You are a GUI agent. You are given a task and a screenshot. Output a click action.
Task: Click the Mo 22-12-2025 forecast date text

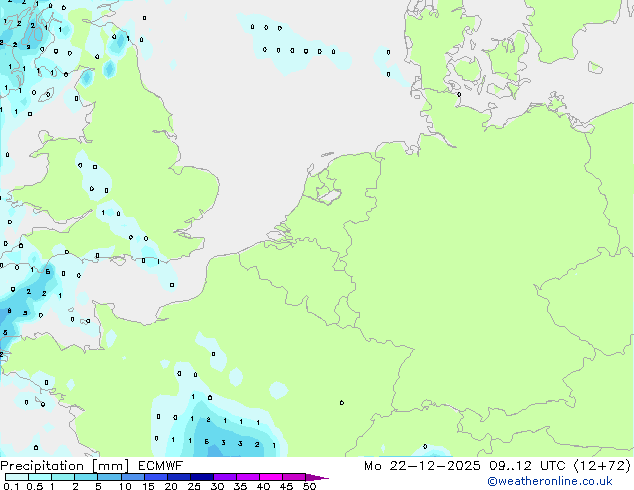click(x=411, y=465)
